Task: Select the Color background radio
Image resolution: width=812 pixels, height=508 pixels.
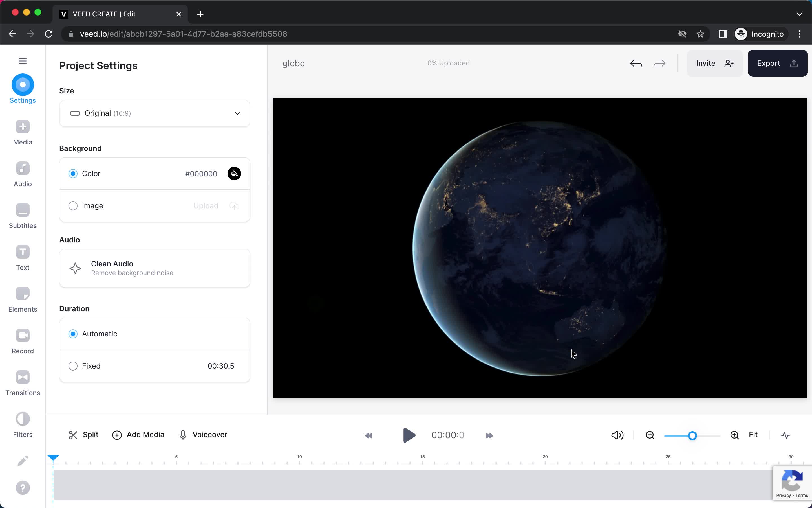Action: point(73,173)
